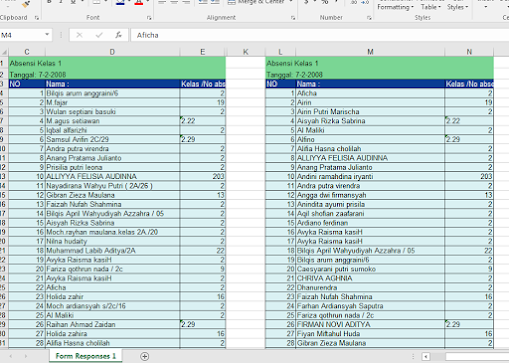Image resolution: width=509 pixels, height=363 pixels.
Task: Open the Clipboard dialog launcher
Action: click(37, 18)
